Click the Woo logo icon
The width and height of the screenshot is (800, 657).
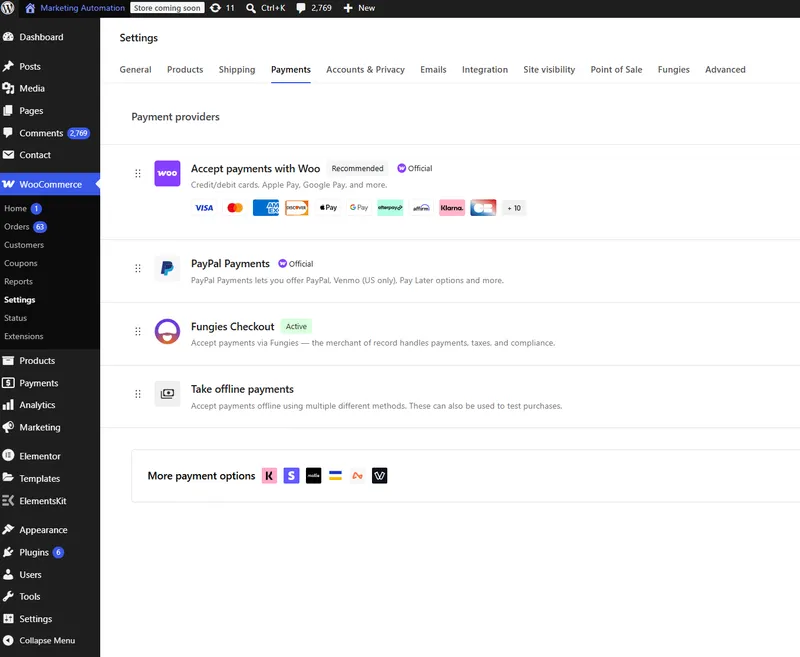pyautogui.click(x=167, y=173)
